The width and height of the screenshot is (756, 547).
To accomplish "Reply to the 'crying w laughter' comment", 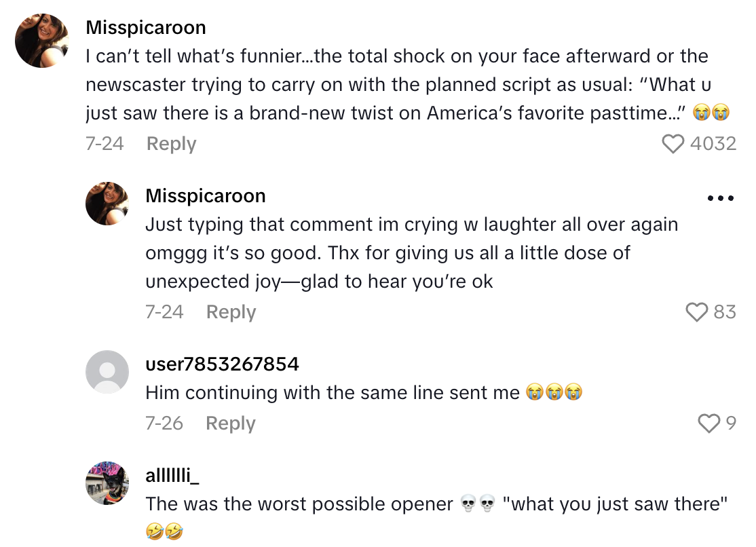I will click(x=231, y=312).
